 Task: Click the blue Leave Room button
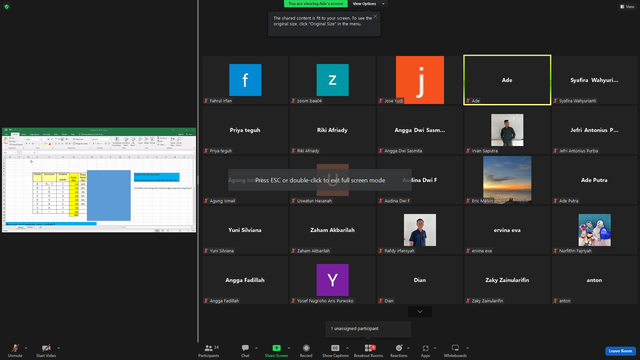pyautogui.click(x=620, y=351)
